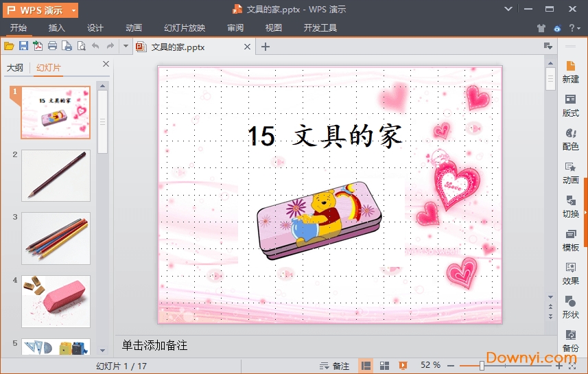This screenshot has width=588, height=374.
Task: Close the slide thumbnail panel
Action: (x=106, y=64)
